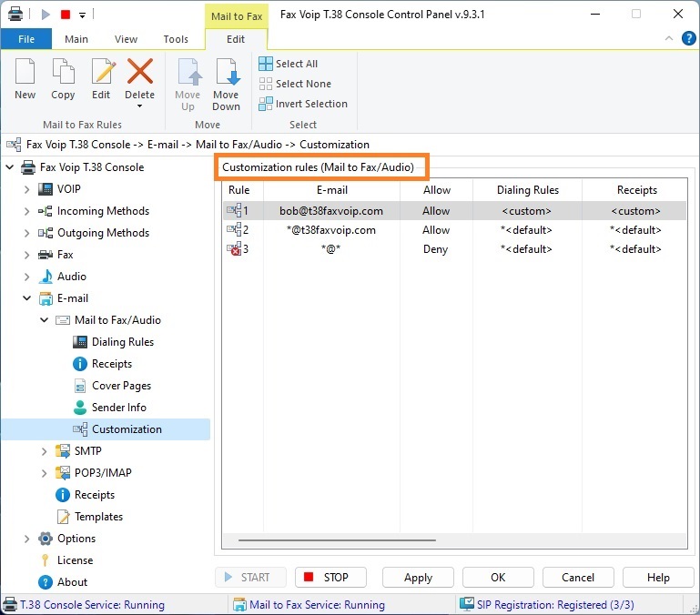Switch to the View ribbon tab
Image resolution: width=700 pixels, height=615 pixels.
point(126,39)
